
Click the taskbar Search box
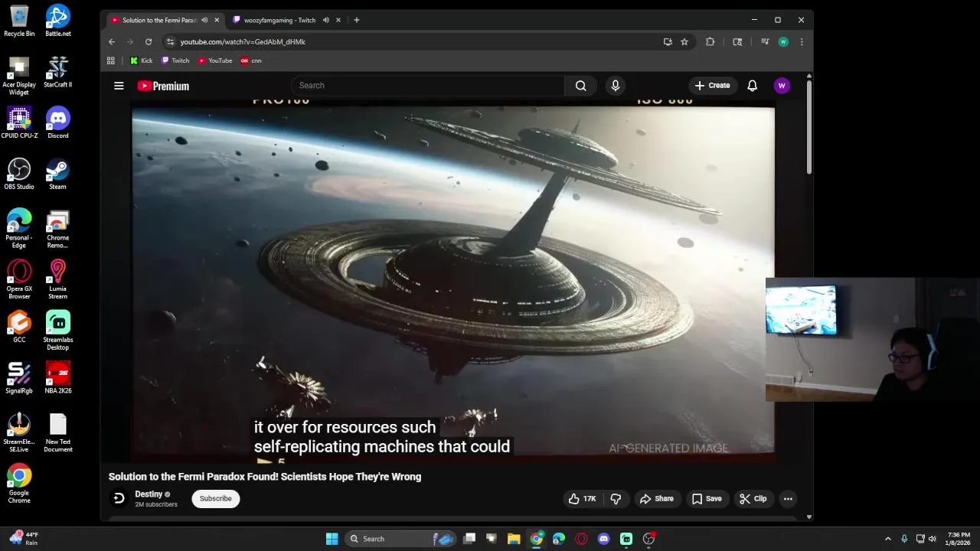coord(401,539)
